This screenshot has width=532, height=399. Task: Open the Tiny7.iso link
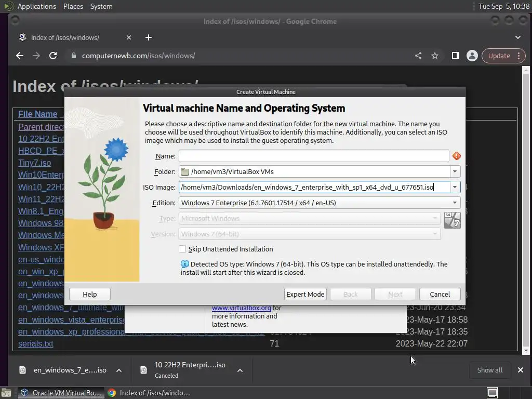(35, 163)
